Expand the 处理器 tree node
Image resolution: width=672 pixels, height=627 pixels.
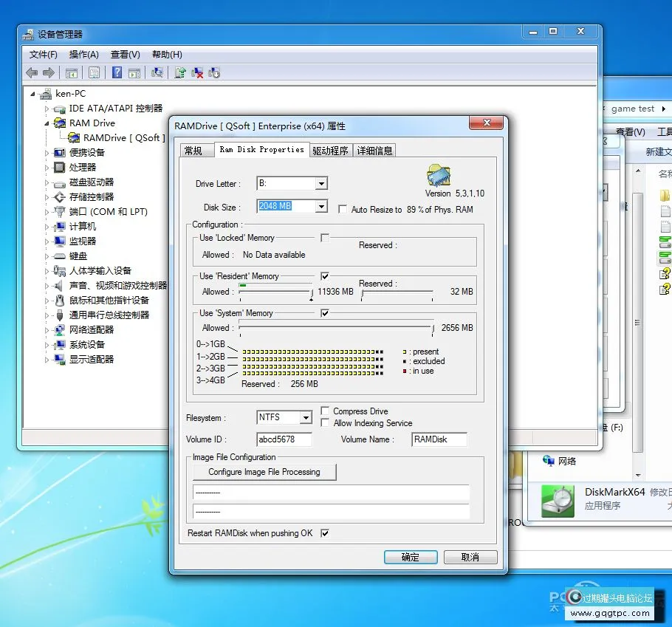point(47,168)
